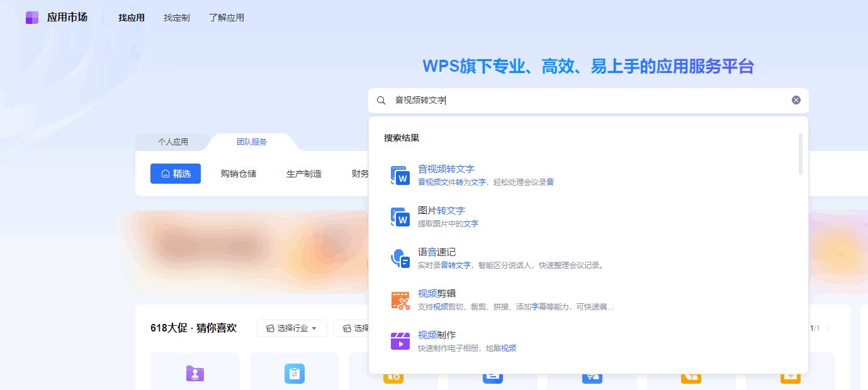Open the 视频剪辑 scissors icon
Image resolution: width=868 pixels, height=390 pixels.
tap(400, 300)
